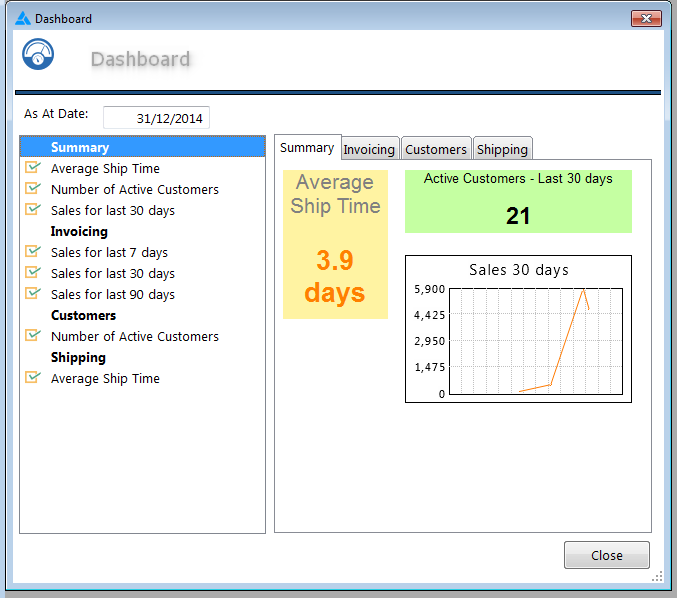The image size is (677, 598).
Task: Toggle Summary's Number of Active Customers checkbox
Action: coord(33,189)
